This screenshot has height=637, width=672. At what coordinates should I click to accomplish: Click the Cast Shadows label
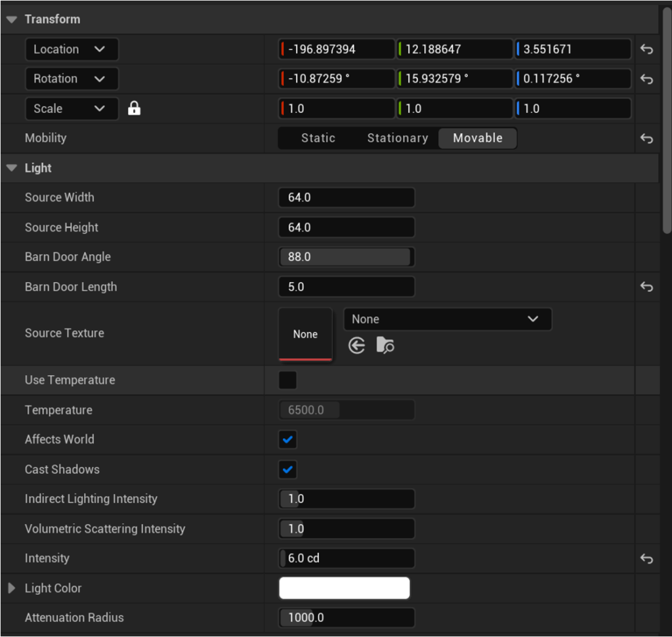[x=62, y=470]
